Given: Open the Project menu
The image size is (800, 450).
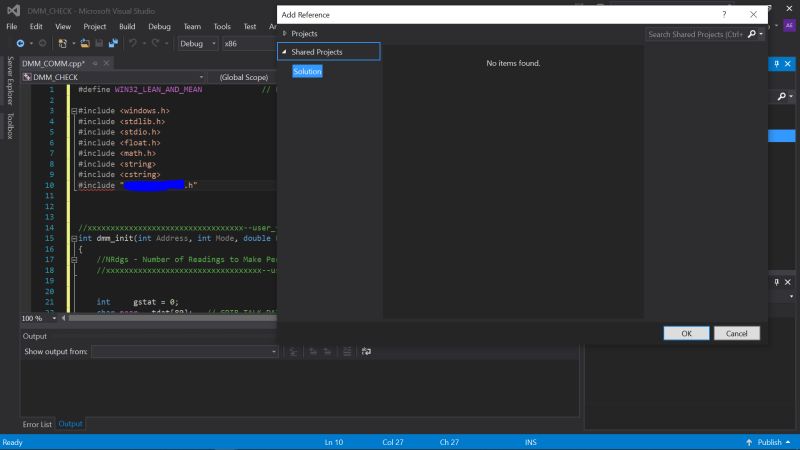Looking at the screenshot, I should pos(94,27).
